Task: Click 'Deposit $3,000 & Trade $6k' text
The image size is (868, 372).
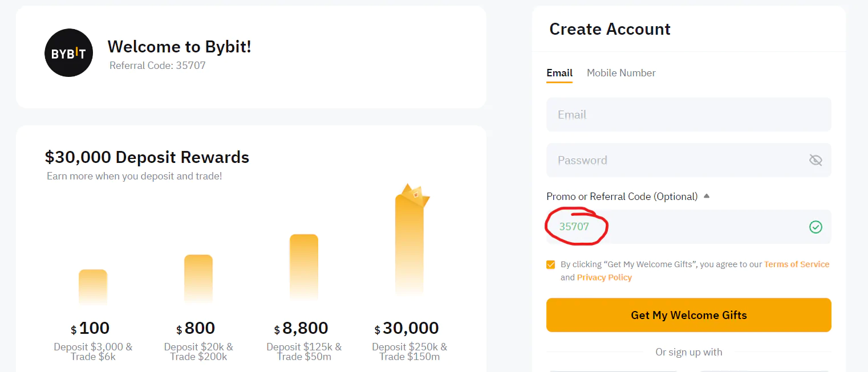Action: [x=93, y=351]
